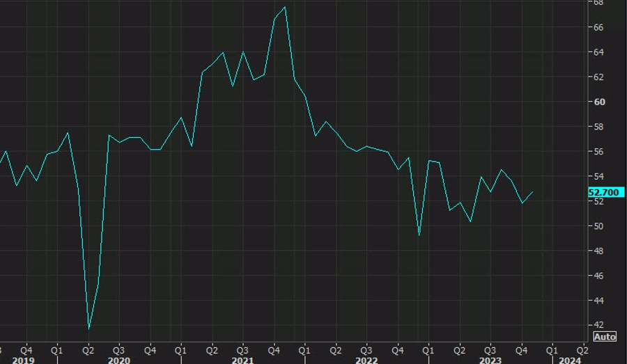Click the Q4 label above 2019
Viewport: 627px width, 364px height.
click(26, 350)
